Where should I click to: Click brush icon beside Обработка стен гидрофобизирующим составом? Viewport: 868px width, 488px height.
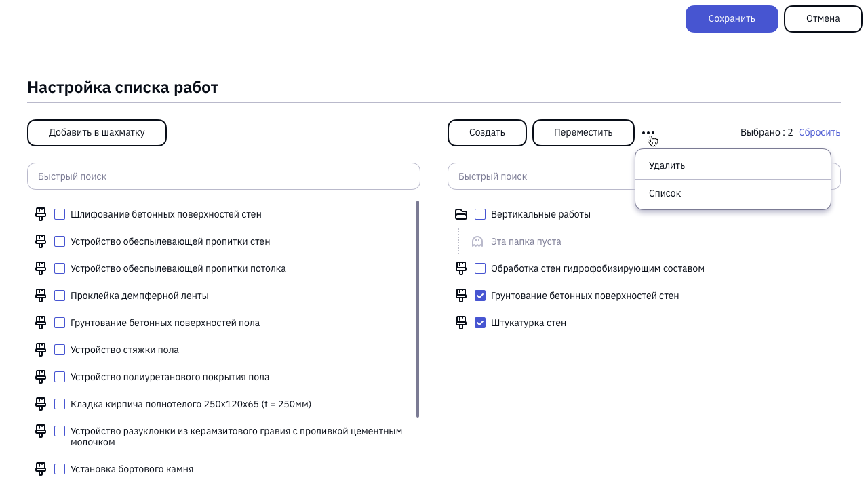tap(461, 268)
